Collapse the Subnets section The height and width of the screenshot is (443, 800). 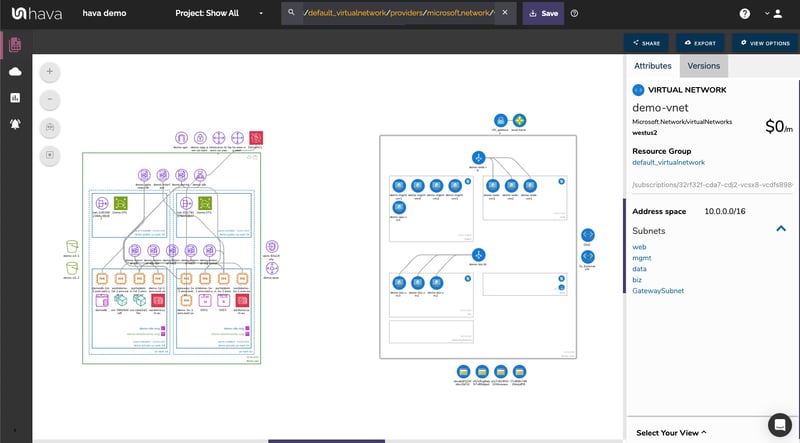[781, 230]
